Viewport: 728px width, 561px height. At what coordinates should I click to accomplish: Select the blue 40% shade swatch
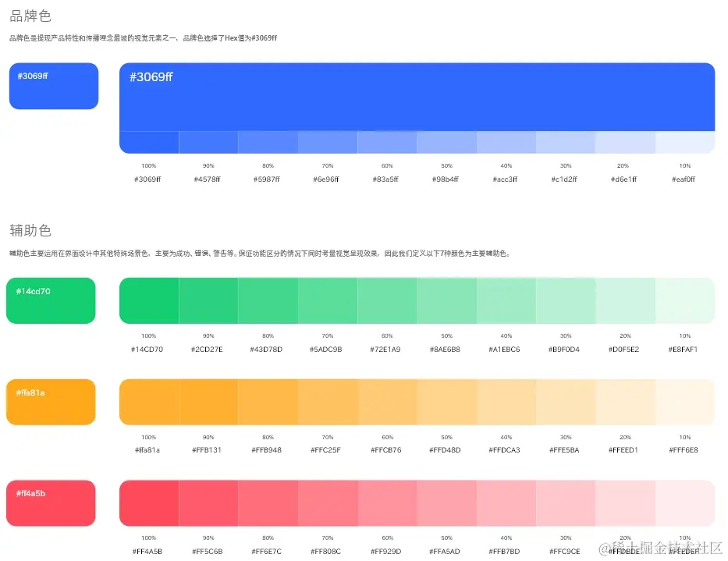pyautogui.click(x=506, y=142)
